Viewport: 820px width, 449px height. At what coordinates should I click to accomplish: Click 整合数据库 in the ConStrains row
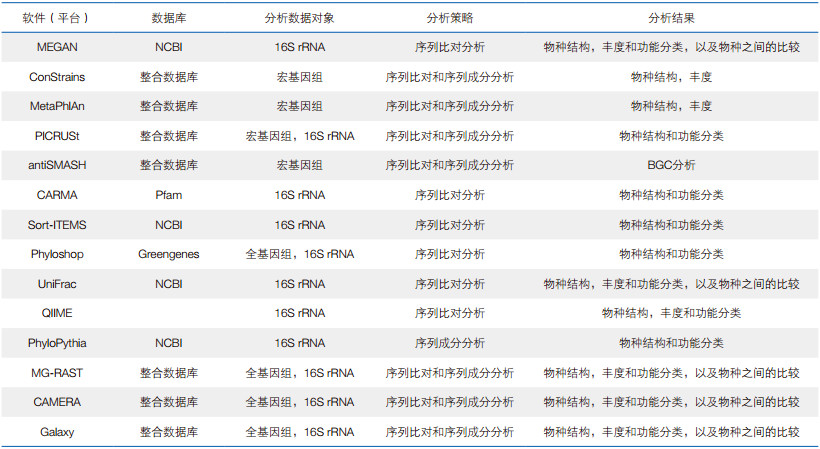168,77
